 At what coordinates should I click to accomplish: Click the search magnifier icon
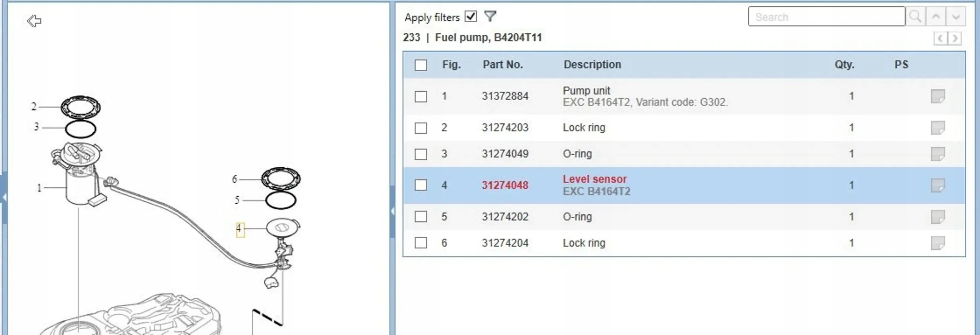coord(915,16)
